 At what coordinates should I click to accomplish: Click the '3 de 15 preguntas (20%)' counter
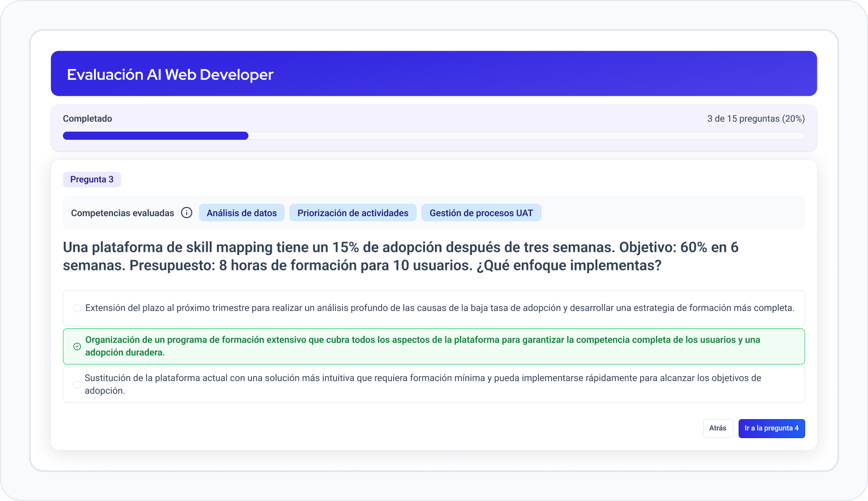pos(756,118)
